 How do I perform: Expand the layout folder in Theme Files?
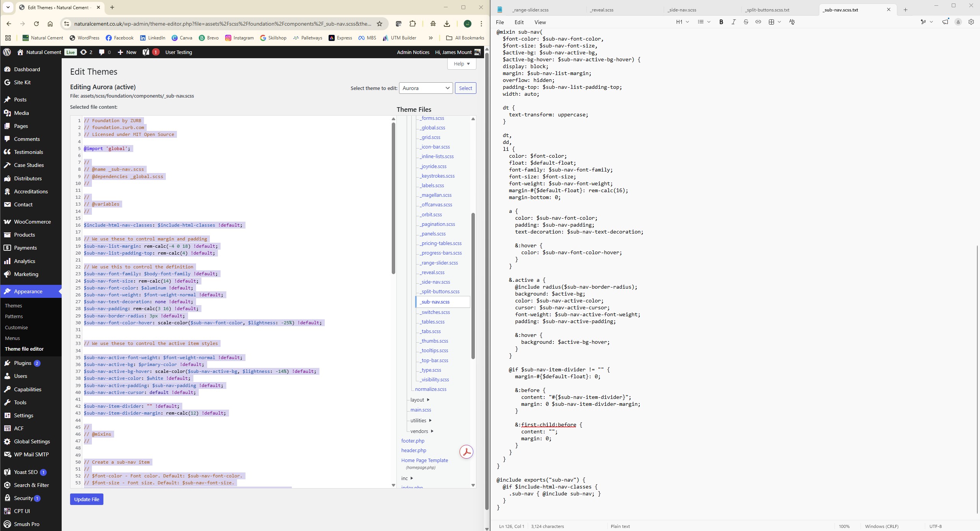tap(420, 400)
